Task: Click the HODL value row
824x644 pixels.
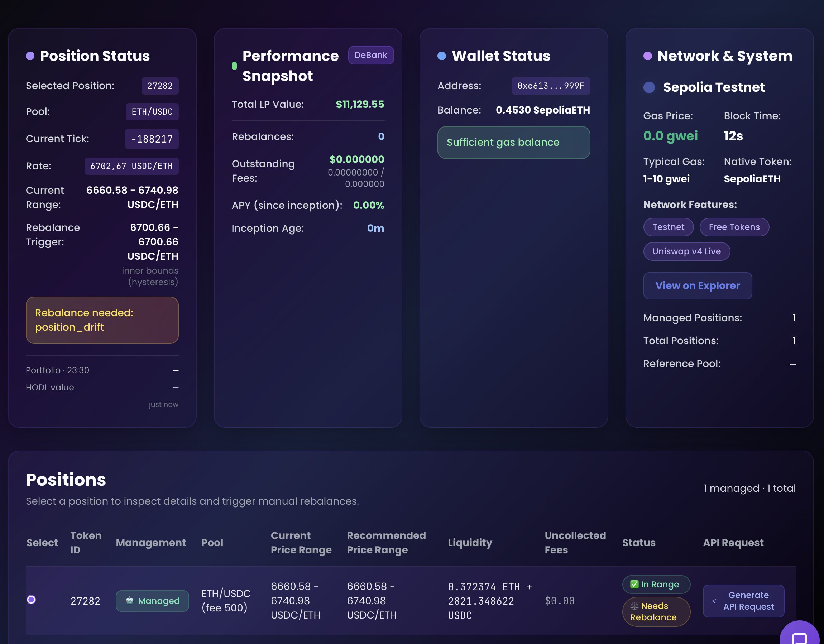Action: pyautogui.click(x=102, y=388)
